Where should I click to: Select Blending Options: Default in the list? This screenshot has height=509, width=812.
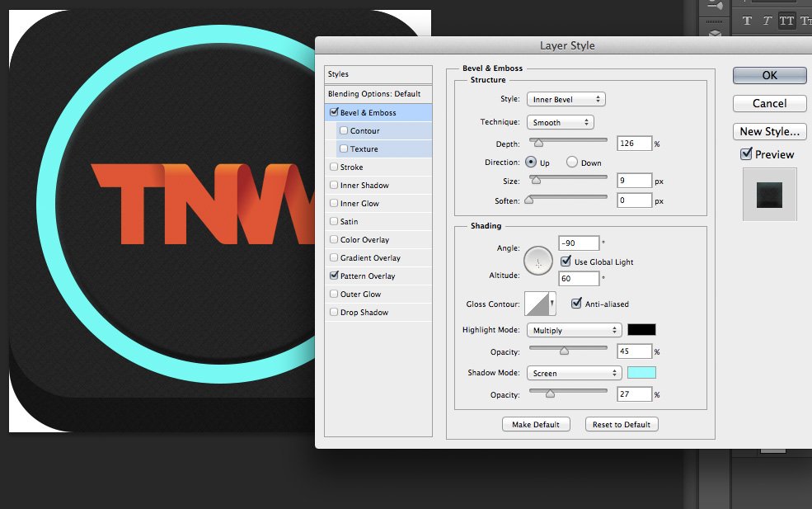(x=378, y=94)
